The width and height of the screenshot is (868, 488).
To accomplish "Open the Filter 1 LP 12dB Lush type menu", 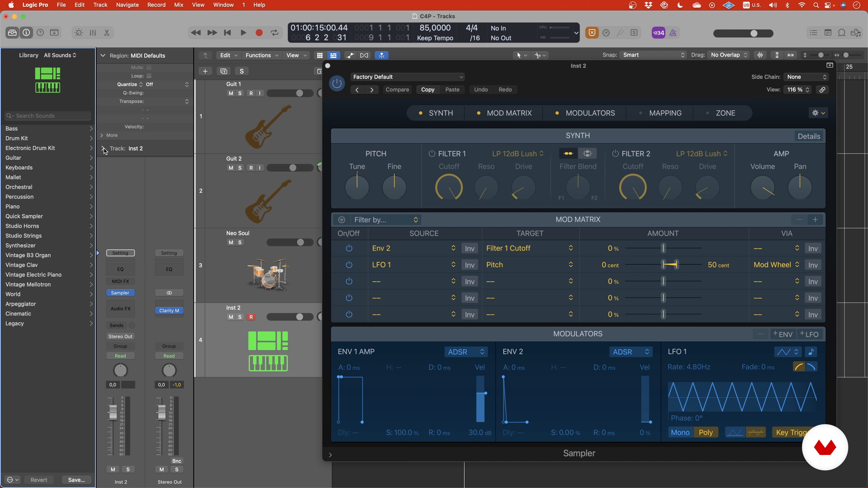I will pyautogui.click(x=518, y=154).
